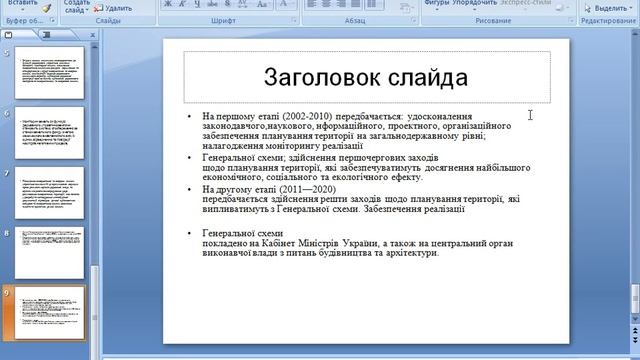This screenshot has width=640, height=360.
Task: Expand Буфер обмена dialog launcher
Action: tap(52, 20)
